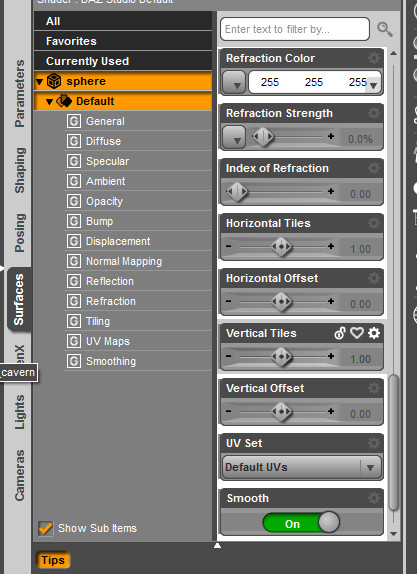Collapse the Default surface node

(49, 102)
